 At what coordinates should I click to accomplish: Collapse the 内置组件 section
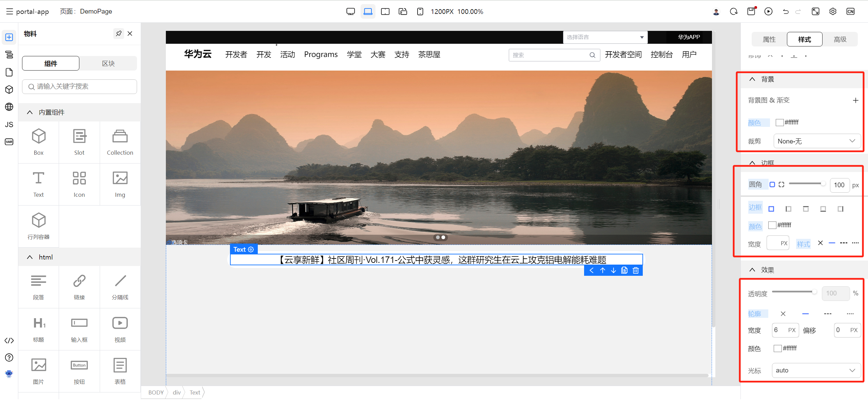click(x=30, y=112)
